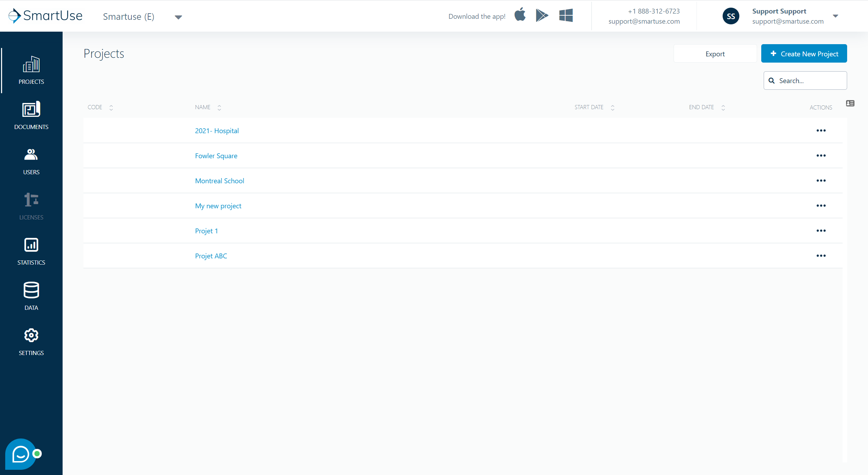Open the Montreal School project

(219, 180)
